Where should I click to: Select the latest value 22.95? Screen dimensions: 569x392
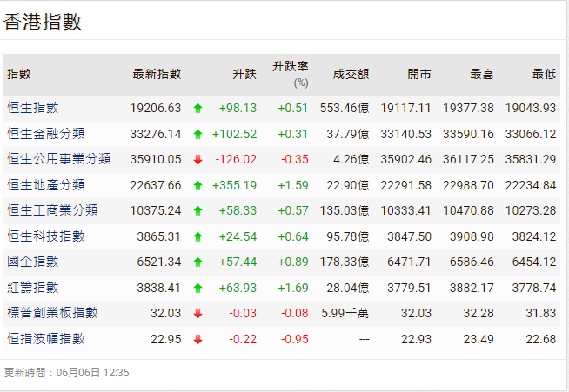(x=166, y=339)
